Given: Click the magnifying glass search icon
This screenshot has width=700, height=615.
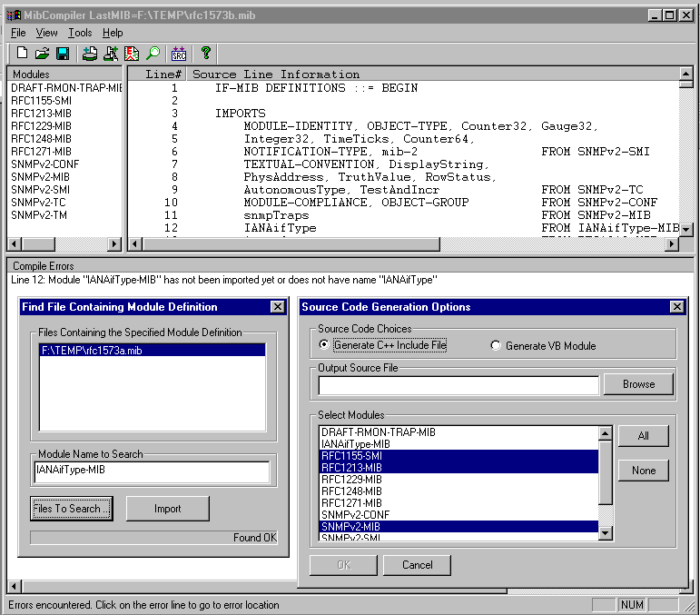Looking at the screenshot, I should click(x=152, y=54).
